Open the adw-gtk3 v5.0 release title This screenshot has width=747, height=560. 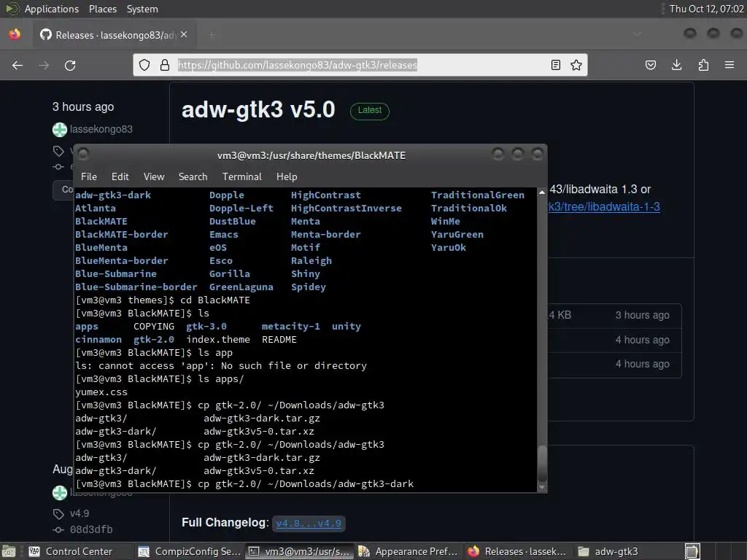(258, 109)
